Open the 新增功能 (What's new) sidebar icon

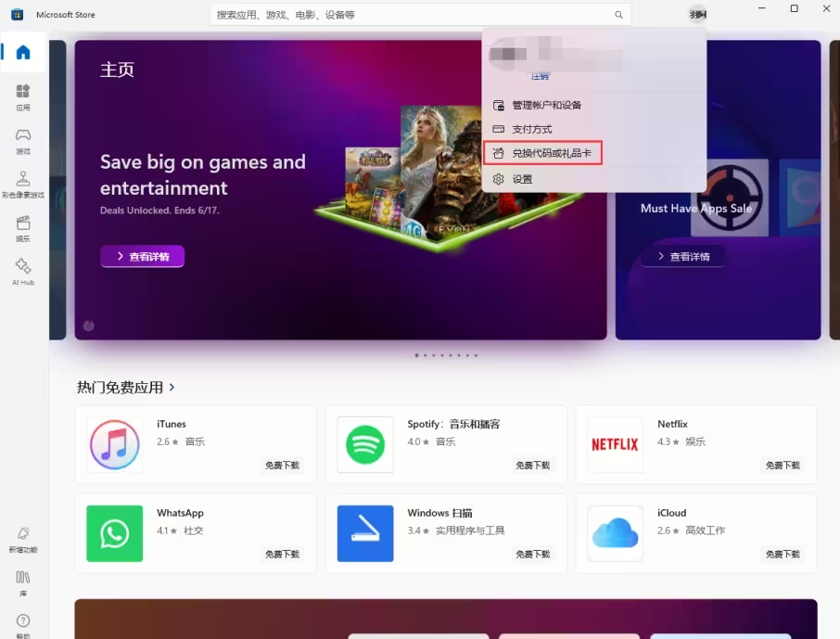23,539
